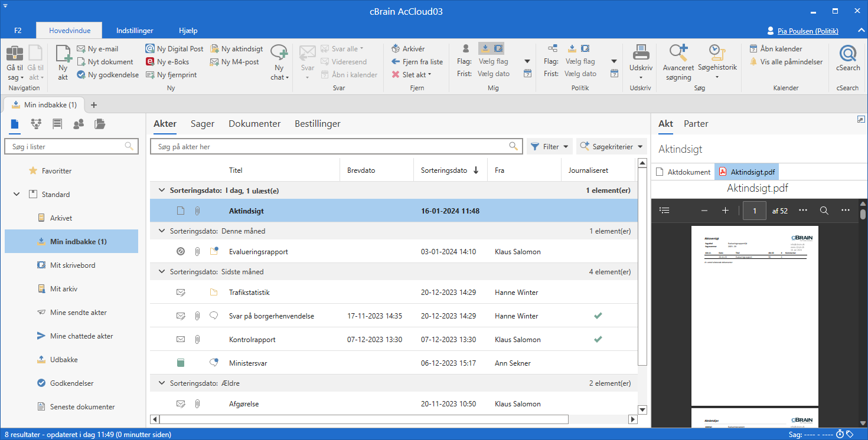Click Ny godkendelse in the ribbon
868x440 pixels.
tap(108, 75)
